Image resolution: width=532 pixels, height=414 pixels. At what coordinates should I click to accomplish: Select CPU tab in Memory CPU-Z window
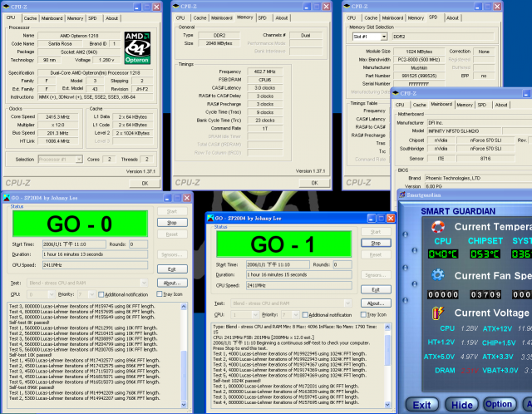point(180,18)
